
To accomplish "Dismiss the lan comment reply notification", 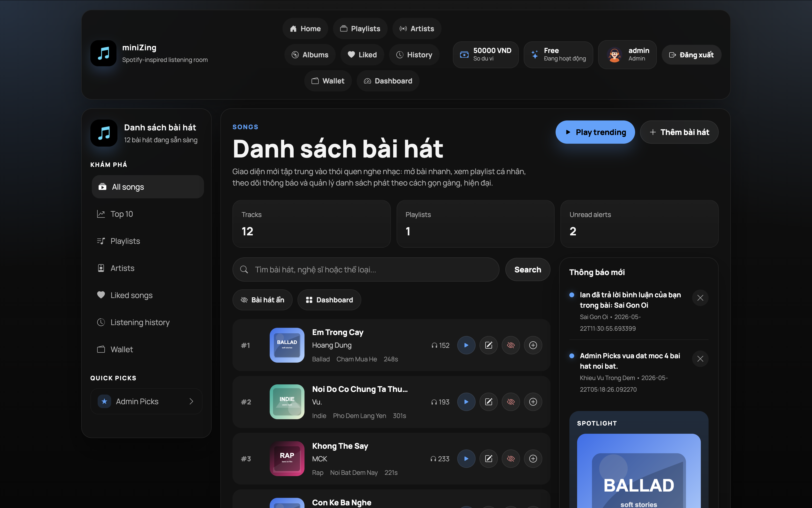I will [x=700, y=298].
